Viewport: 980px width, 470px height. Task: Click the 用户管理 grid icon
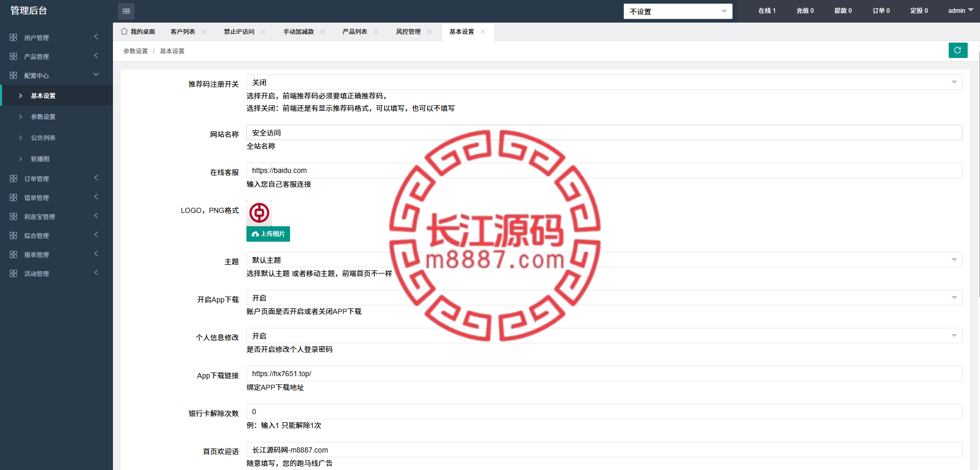(x=13, y=37)
